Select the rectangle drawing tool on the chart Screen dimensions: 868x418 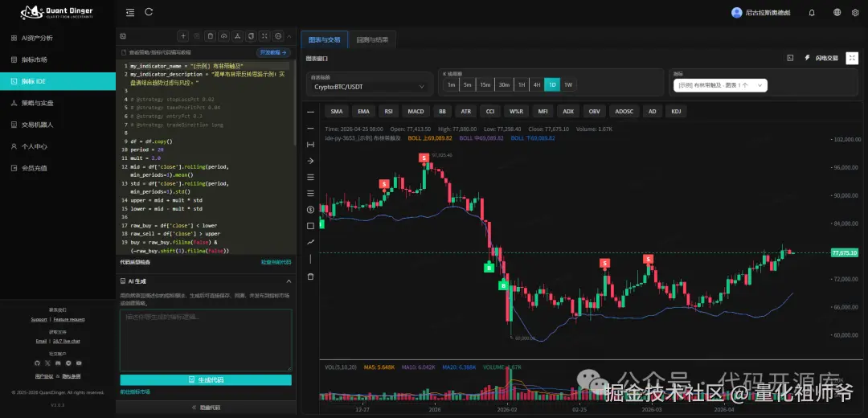click(x=310, y=225)
